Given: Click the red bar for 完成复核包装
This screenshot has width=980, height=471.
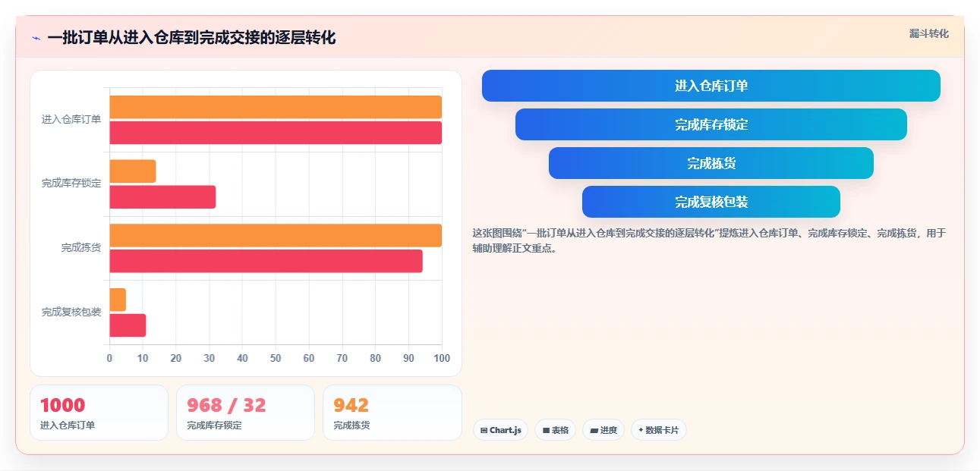Looking at the screenshot, I should (128, 325).
